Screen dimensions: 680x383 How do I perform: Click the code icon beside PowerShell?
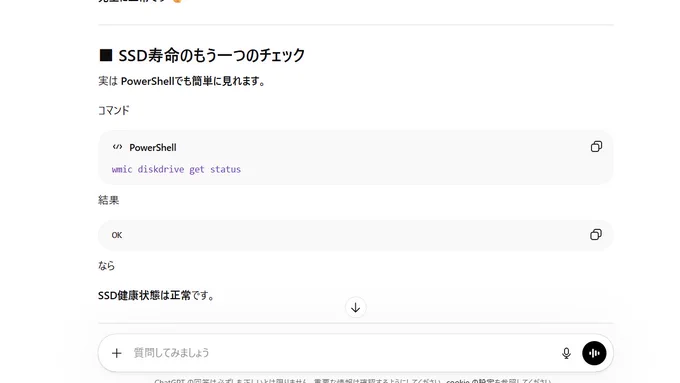pos(117,147)
